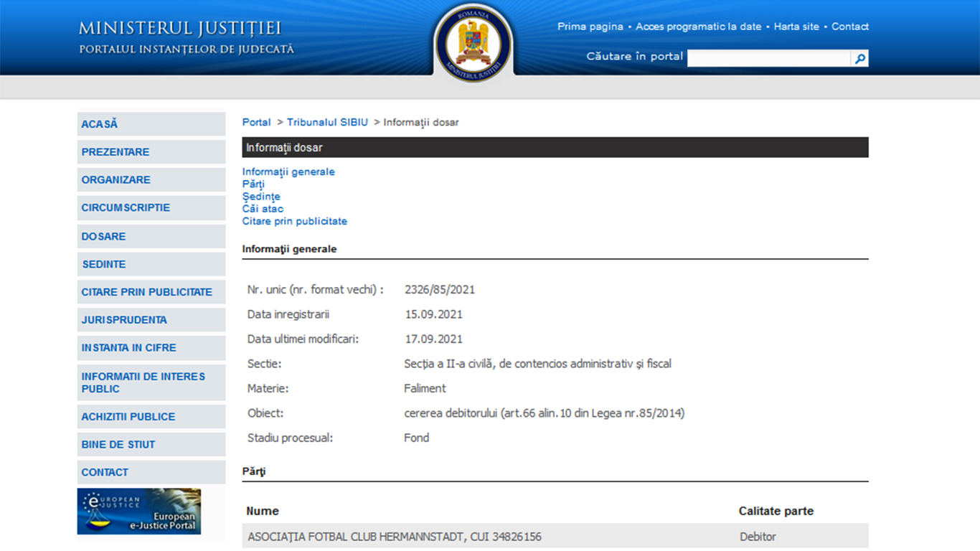Click the Ministerul Justiției emblem logo

(473, 42)
